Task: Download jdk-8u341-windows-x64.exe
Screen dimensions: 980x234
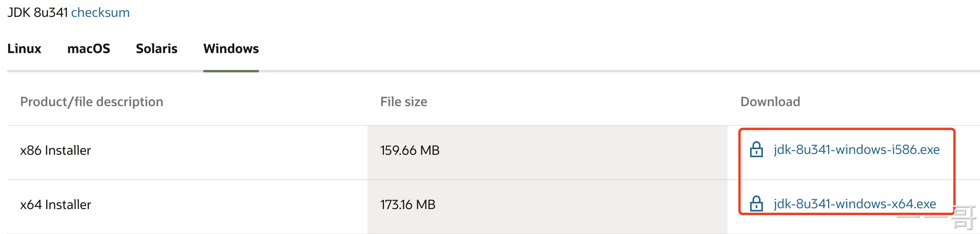Action: (855, 204)
